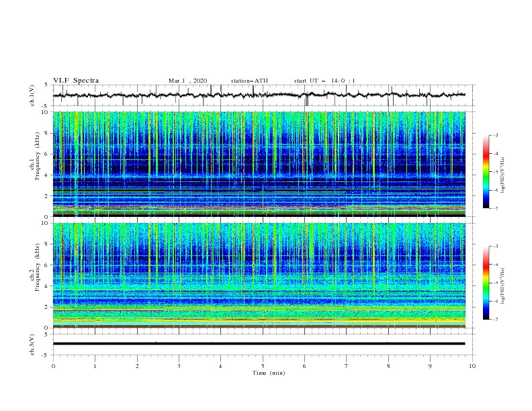Click ch.2 color bar "log(PSD)(V²/Hz)" label
This screenshot has height=411, width=532.
click(502, 286)
